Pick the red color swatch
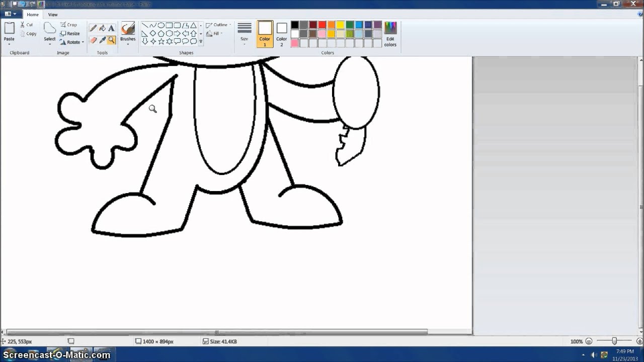The height and width of the screenshot is (362, 644). 322,25
